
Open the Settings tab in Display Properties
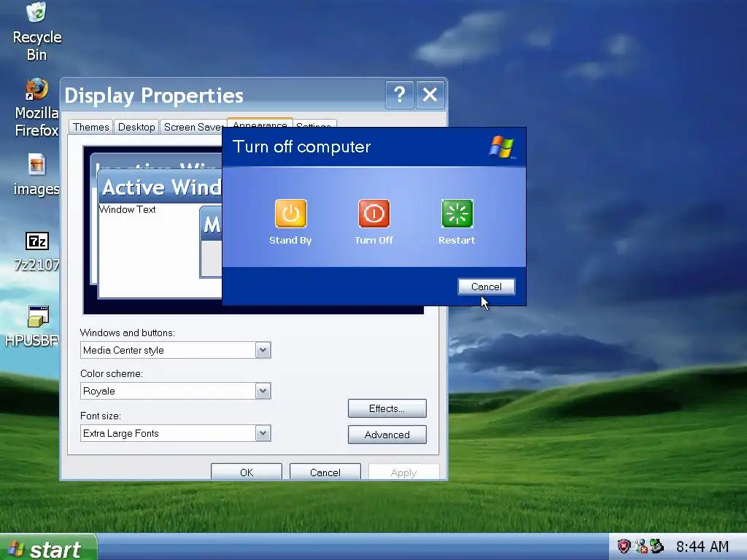click(314, 124)
